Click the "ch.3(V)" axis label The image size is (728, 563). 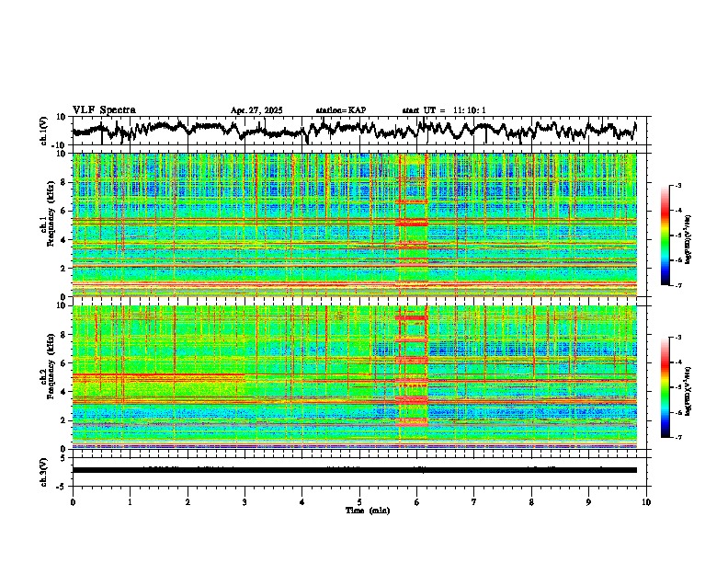coord(44,472)
